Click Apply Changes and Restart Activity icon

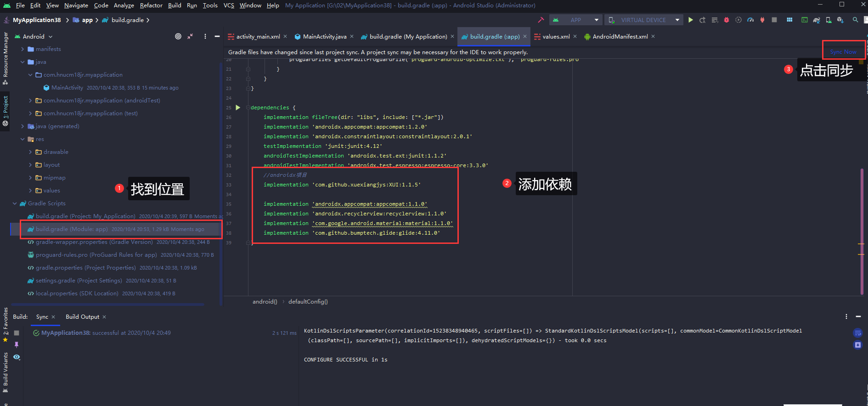[703, 20]
